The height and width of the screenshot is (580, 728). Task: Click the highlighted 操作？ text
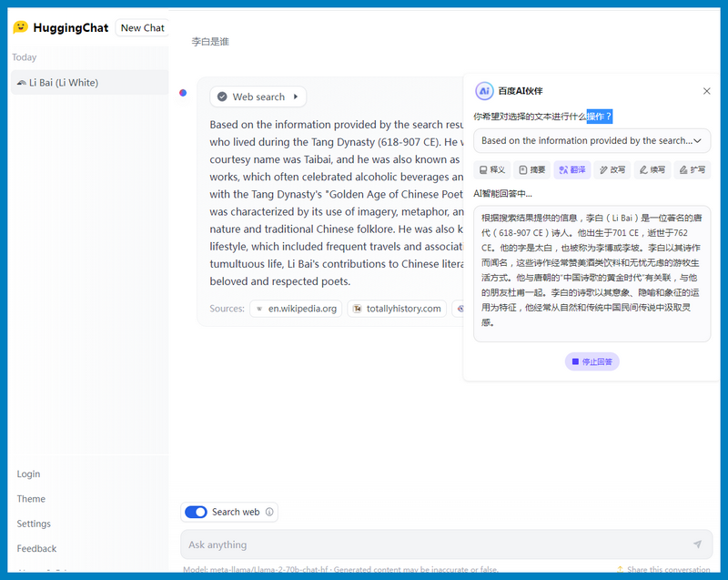600,117
